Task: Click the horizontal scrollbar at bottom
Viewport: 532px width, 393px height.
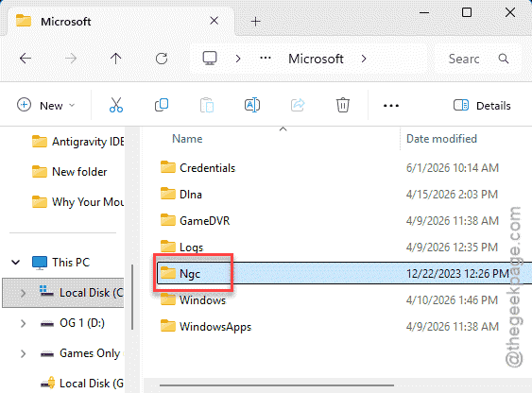Action: tap(277, 385)
